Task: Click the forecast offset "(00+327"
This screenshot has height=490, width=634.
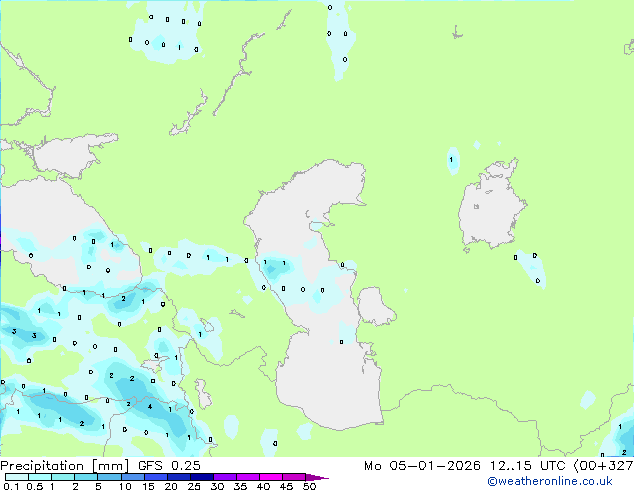Action: [603, 466]
